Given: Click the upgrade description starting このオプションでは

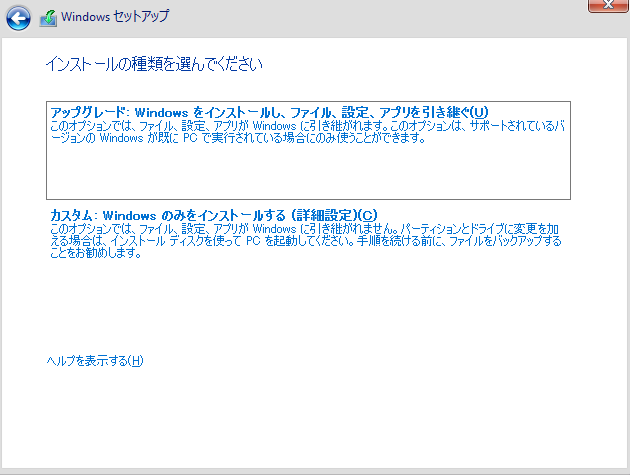Looking at the screenshot, I should click(x=307, y=132).
